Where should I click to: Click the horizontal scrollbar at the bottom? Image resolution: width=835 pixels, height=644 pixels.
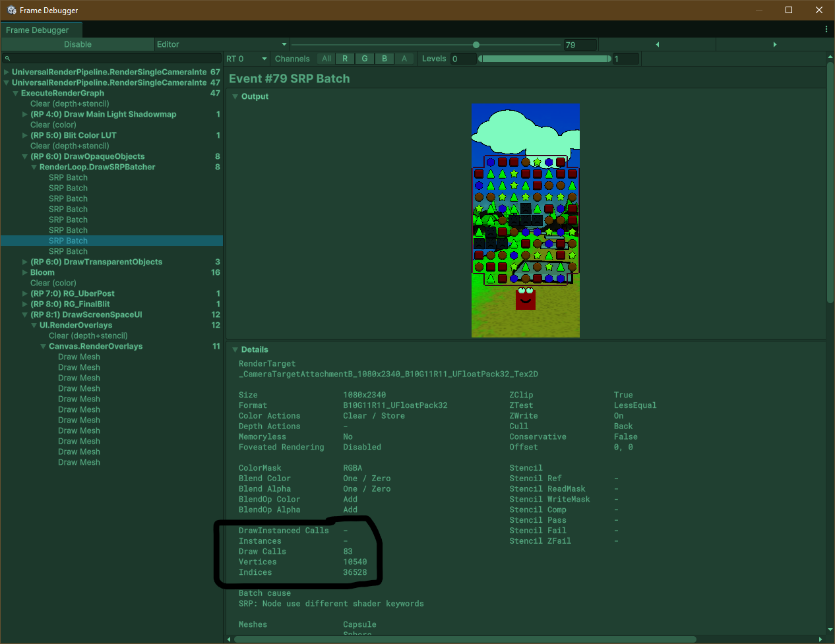(462, 639)
